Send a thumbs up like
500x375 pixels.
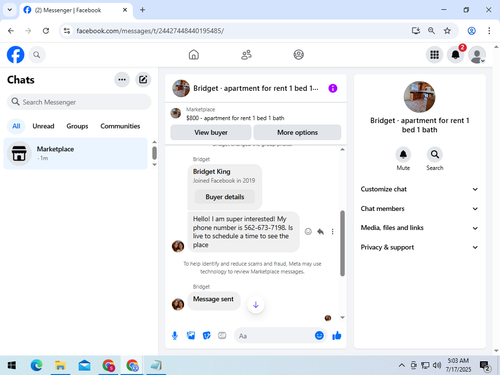(337, 336)
